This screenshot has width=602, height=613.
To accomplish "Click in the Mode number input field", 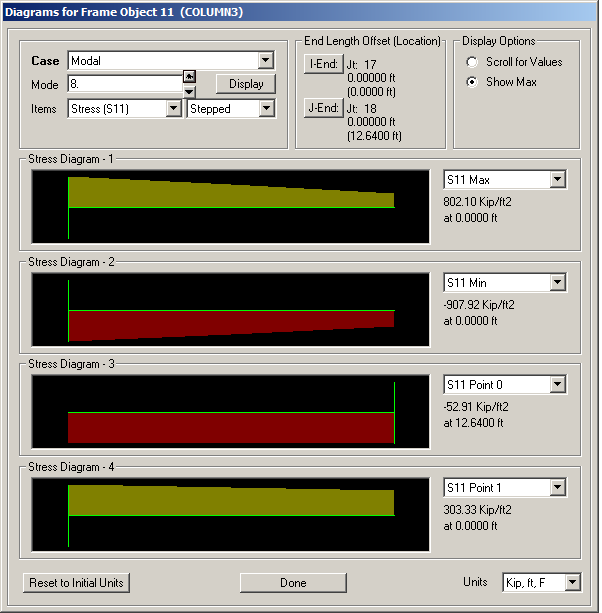I will pos(124,84).
